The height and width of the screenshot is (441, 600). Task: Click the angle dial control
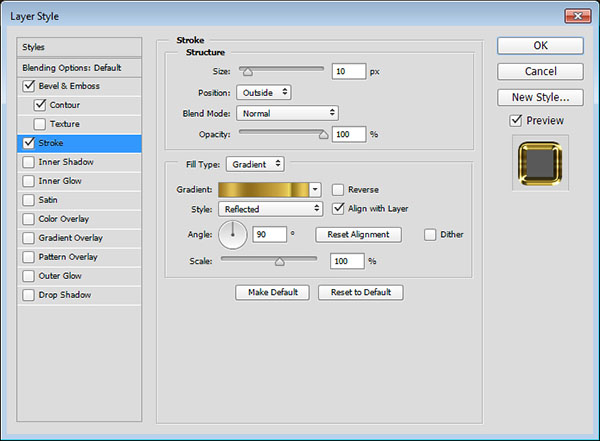(x=233, y=235)
